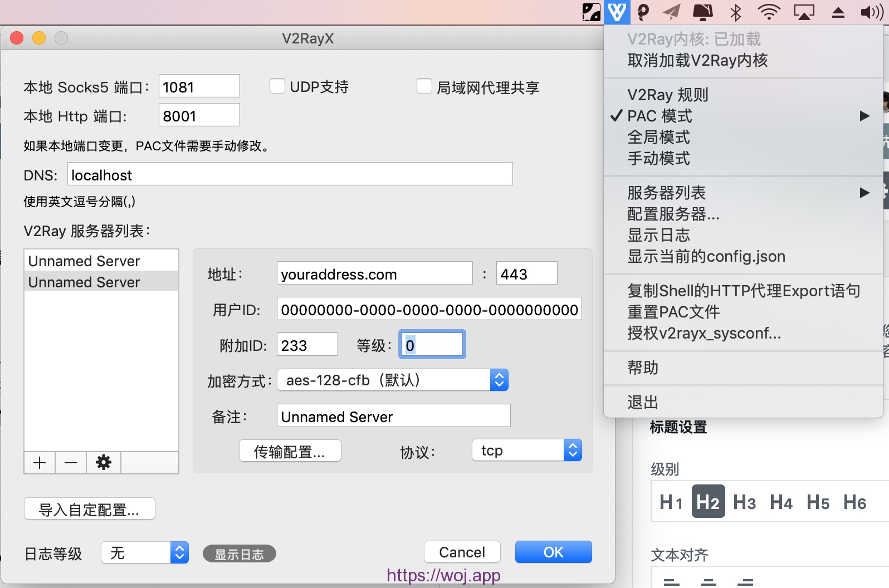Click the paper plane menu bar icon

coord(672,12)
